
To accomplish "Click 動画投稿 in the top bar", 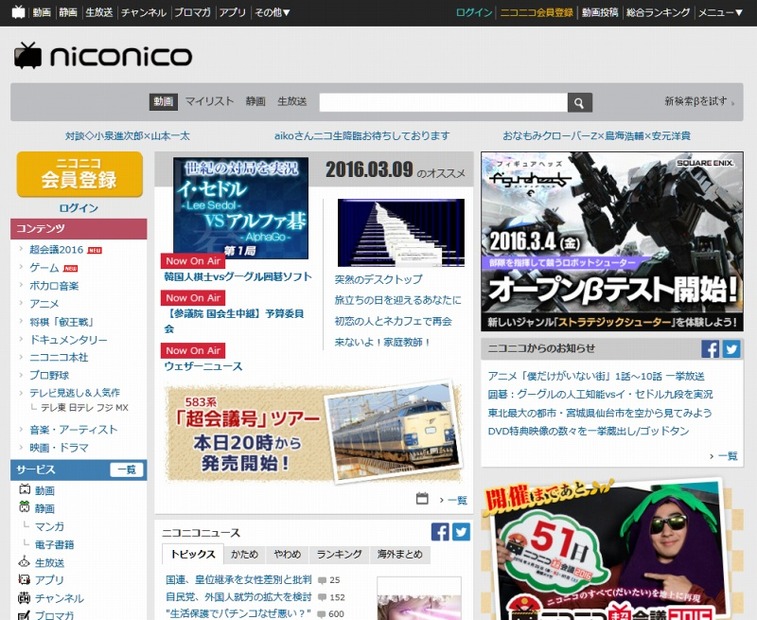I will click(600, 13).
